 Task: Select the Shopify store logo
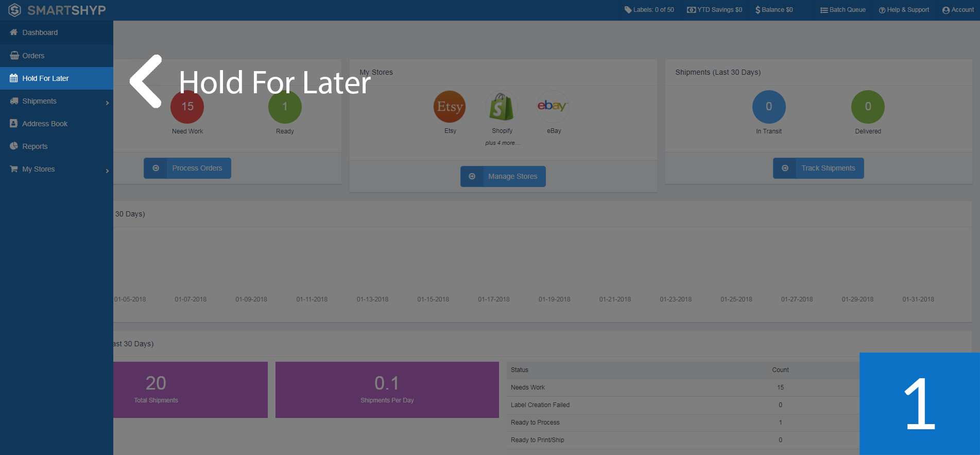[502, 107]
